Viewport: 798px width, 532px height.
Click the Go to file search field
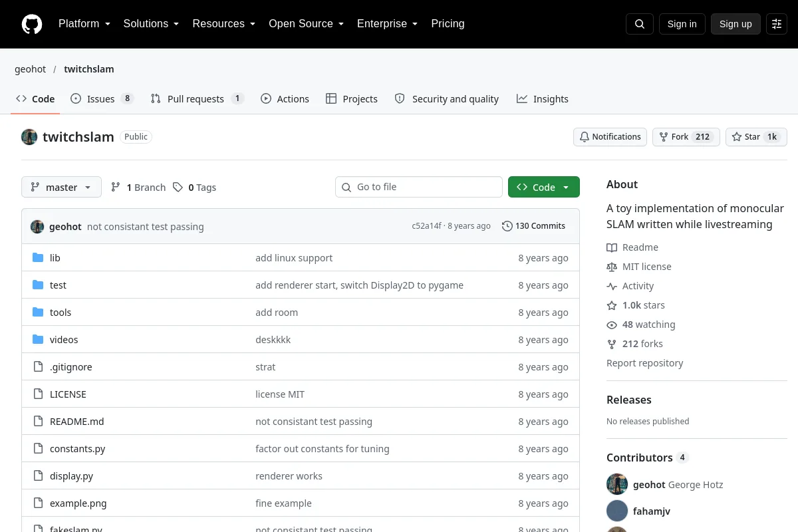(x=419, y=187)
